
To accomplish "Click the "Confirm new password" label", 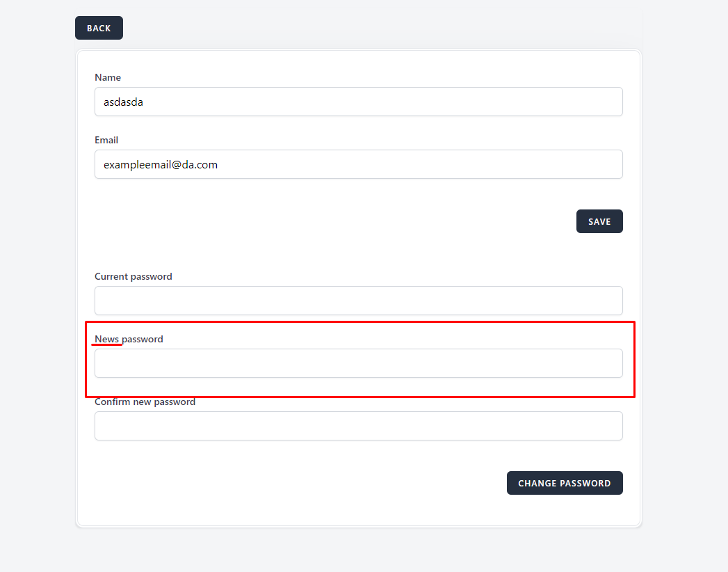I will click(145, 402).
